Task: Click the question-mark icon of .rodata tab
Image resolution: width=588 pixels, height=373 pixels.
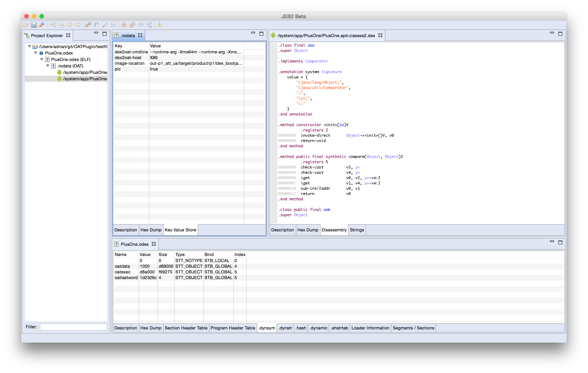Action: [x=117, y=36]
